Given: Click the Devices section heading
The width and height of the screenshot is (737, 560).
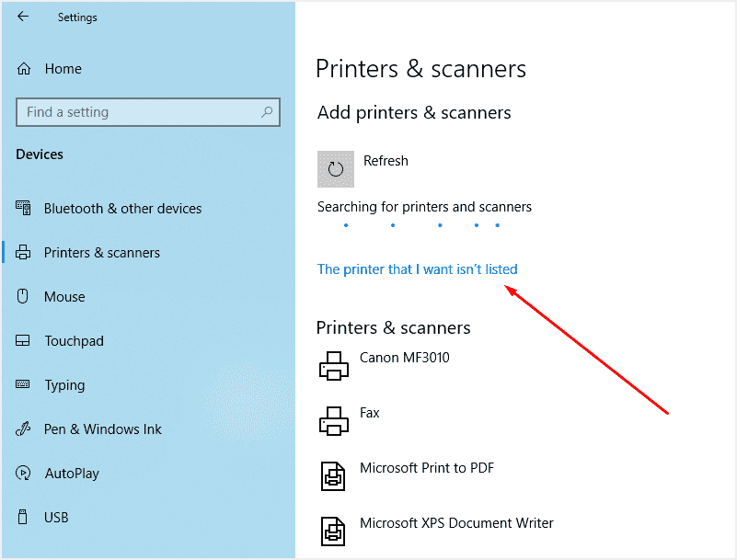Looking at the screenshot, I should coord(40,154).
